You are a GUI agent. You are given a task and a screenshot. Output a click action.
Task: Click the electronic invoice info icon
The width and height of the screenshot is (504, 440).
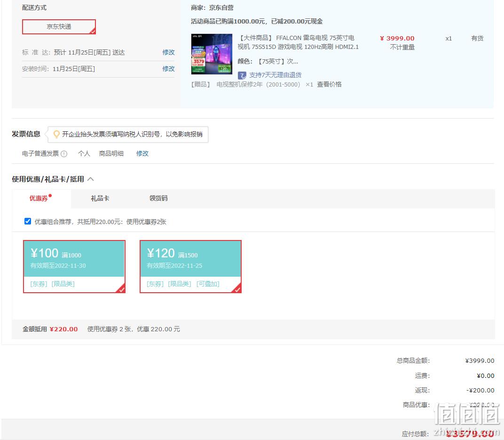64,154
